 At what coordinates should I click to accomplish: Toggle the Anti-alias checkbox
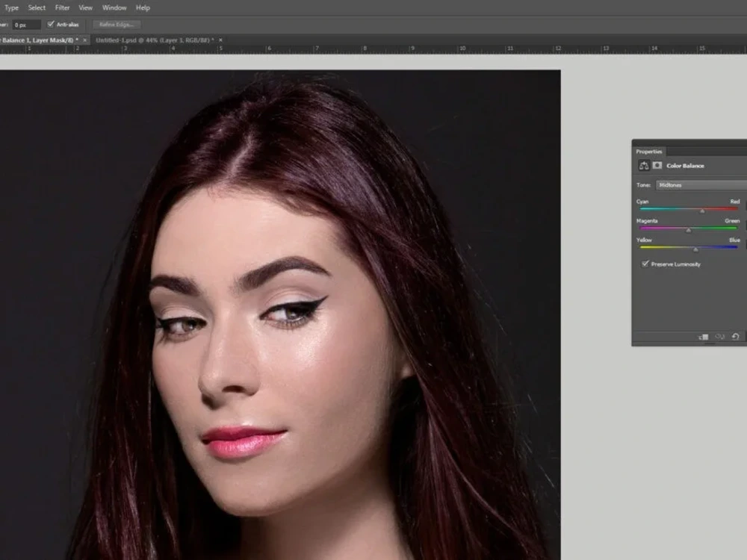51,25
